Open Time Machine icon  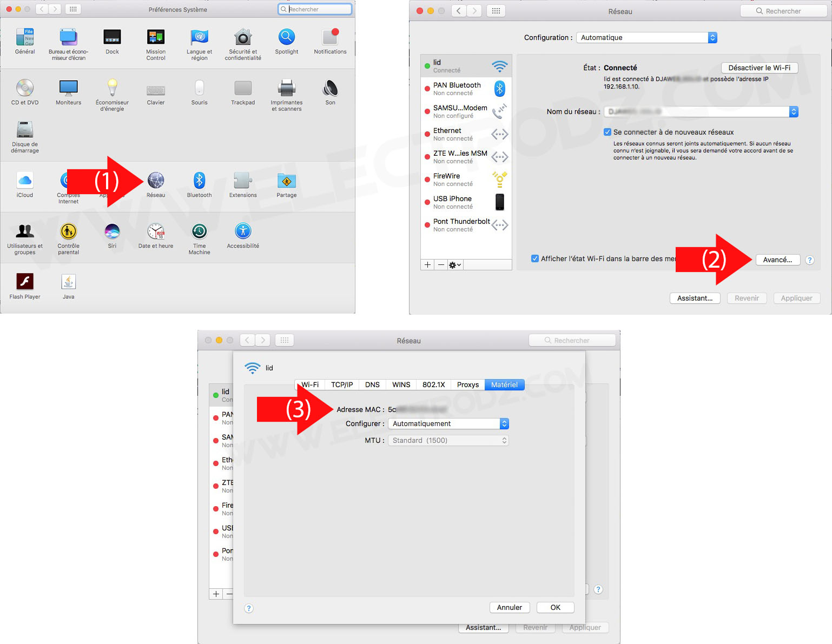(x=199, y=231)
